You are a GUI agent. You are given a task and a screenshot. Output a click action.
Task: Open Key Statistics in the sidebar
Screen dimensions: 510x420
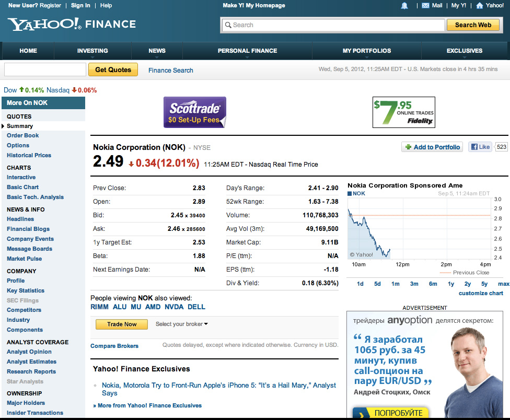click(26, 290)
